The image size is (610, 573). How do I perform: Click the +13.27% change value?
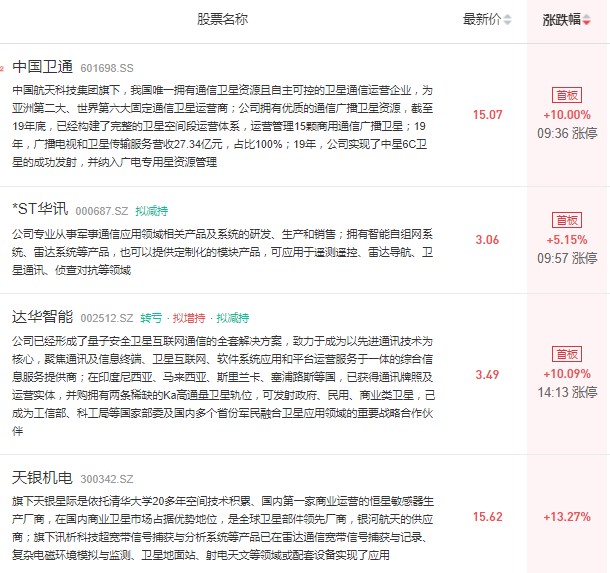pyautogui.click(x=567, y=517)
